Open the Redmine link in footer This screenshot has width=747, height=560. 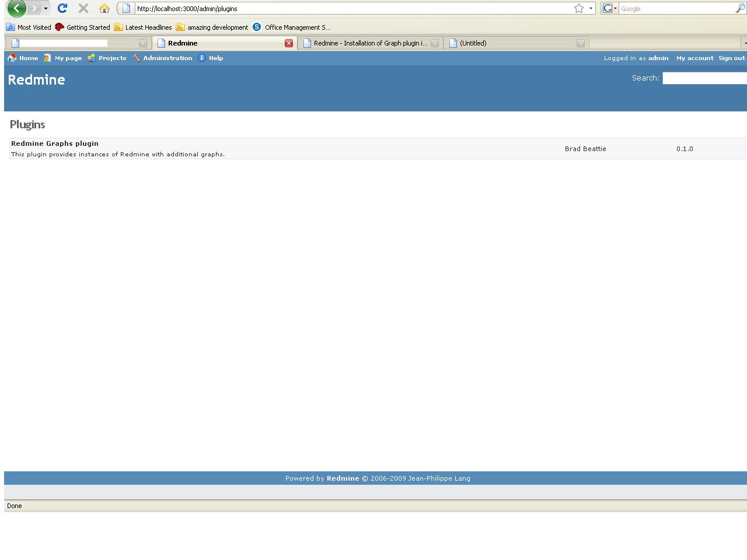click(343, 478)
